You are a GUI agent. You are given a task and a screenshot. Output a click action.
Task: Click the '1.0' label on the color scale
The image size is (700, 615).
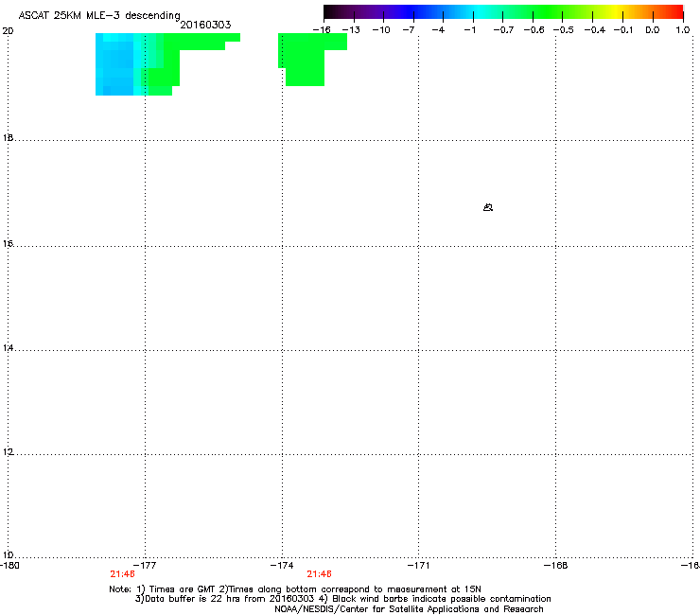click(683, 30)
